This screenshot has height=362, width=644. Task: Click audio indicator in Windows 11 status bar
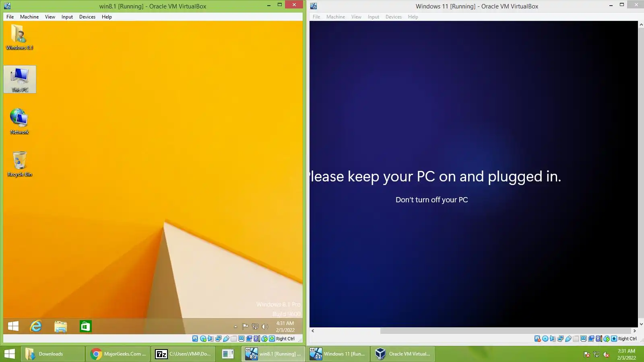[x=553, y=339]
